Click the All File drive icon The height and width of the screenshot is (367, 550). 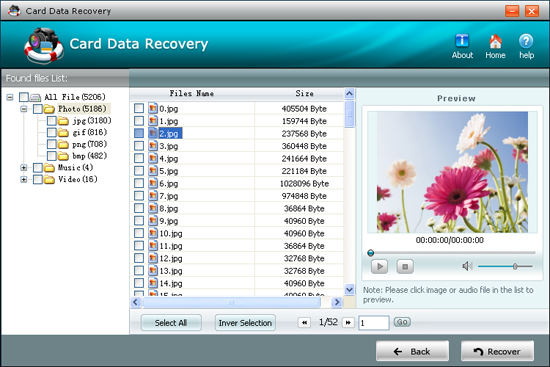click(35, 97)
